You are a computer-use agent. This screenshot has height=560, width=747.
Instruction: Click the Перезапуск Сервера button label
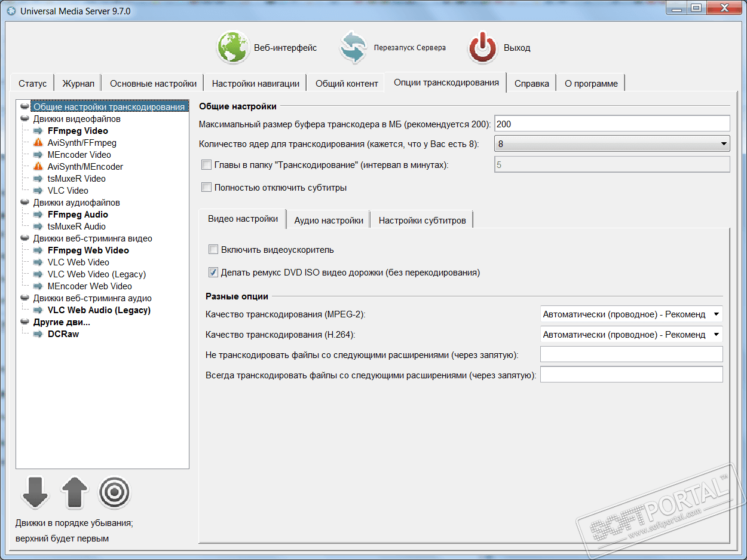(410, 48)
